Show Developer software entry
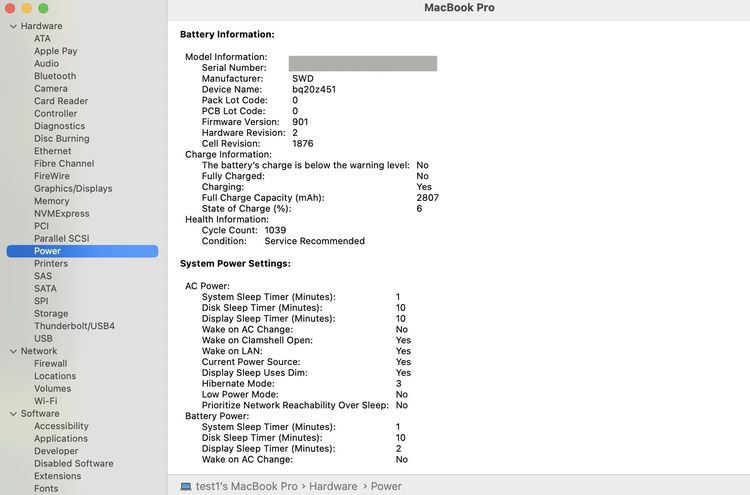The height and width of the screenshot is (495, 750). [x=56, y=451]
